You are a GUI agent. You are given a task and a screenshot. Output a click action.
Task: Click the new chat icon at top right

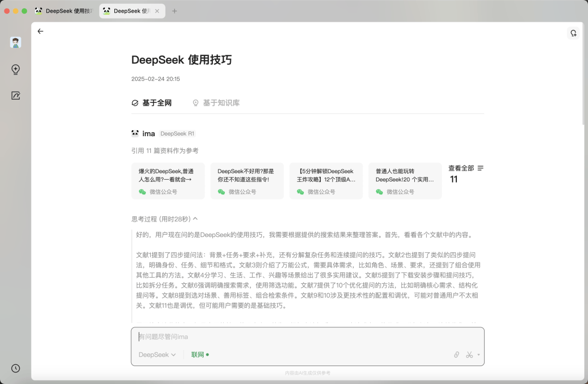tap(573, 33)
